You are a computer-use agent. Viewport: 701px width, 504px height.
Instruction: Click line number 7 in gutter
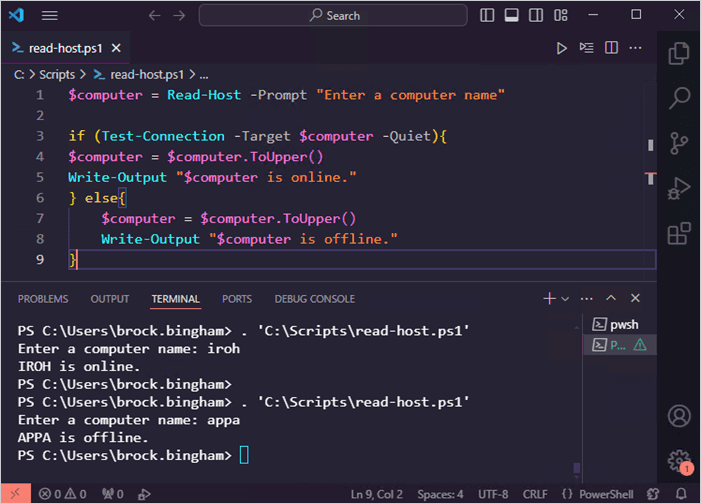[40, 218]
